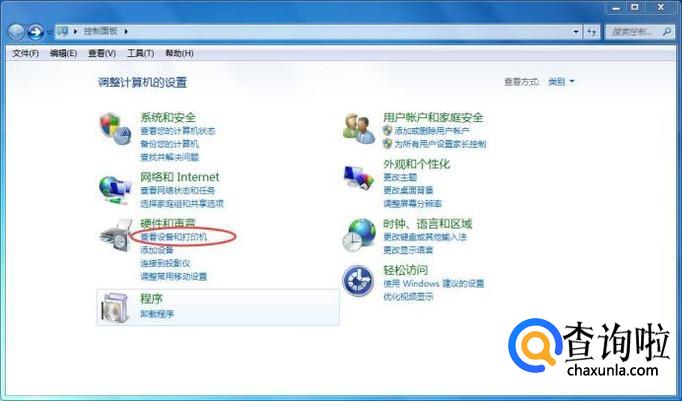Open Ease of Access icon
Viewport: 682px width, 401px height.
[358, 281]
